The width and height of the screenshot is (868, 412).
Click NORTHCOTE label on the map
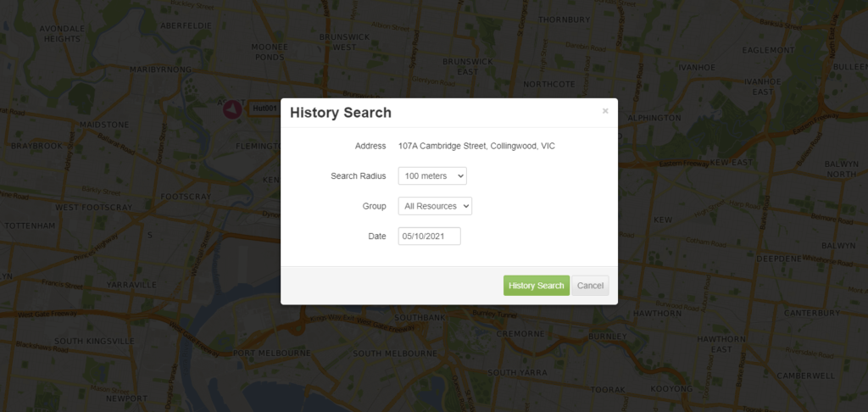click(549, 85)
